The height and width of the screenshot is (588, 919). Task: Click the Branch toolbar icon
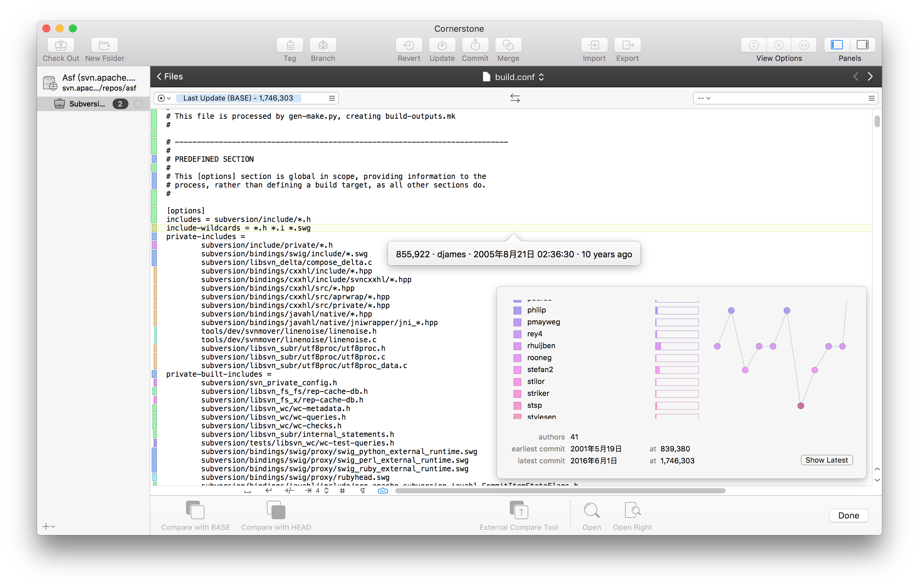pos(322,45)
